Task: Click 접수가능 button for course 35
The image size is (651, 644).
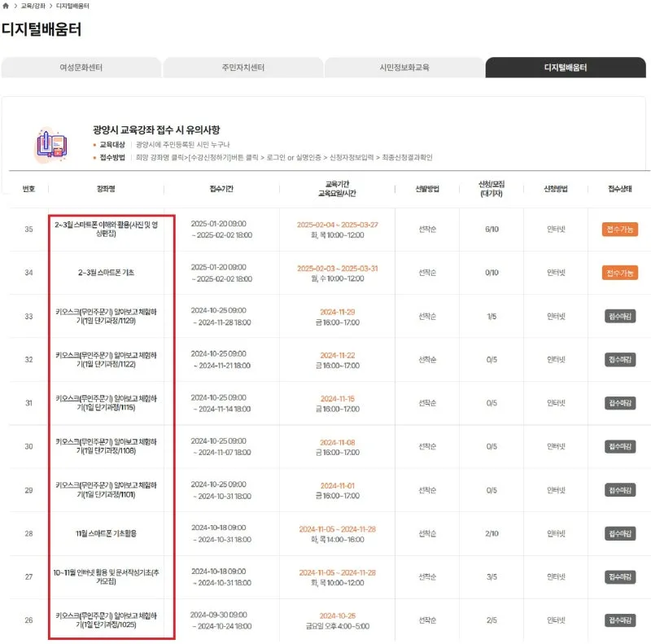Action: pyautogui.click(x=620, y=230)
